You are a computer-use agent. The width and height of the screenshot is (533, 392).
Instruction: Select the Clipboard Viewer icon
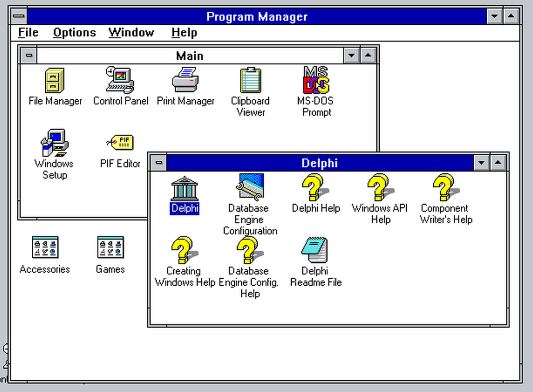[250, 80]
